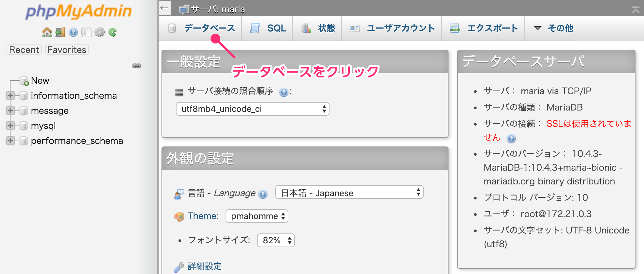Open the エクスポート tab

coord(483,28)
